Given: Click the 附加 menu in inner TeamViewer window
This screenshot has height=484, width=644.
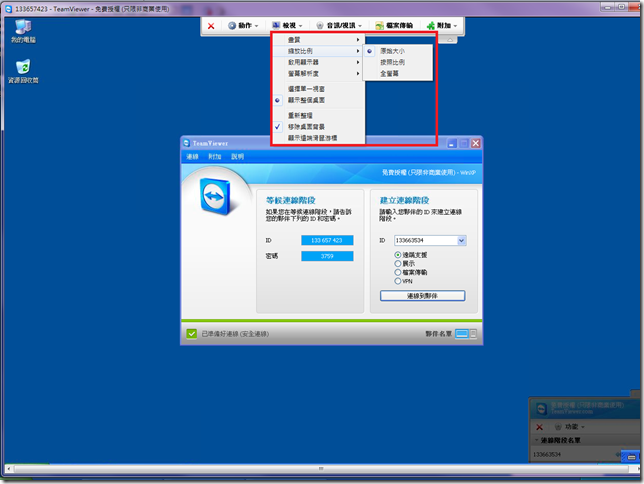Looking at the screenshot, I should (x=214, y=157).
